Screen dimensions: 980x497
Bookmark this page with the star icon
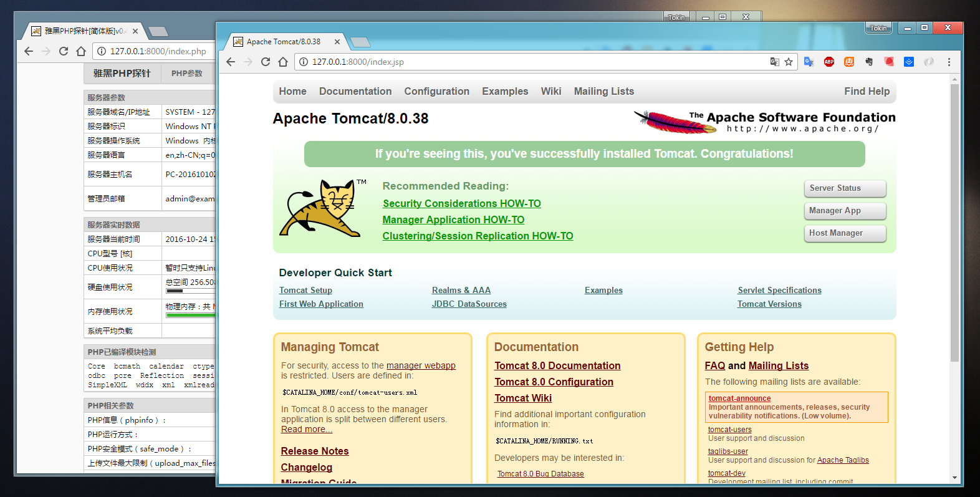click(789, 62)
